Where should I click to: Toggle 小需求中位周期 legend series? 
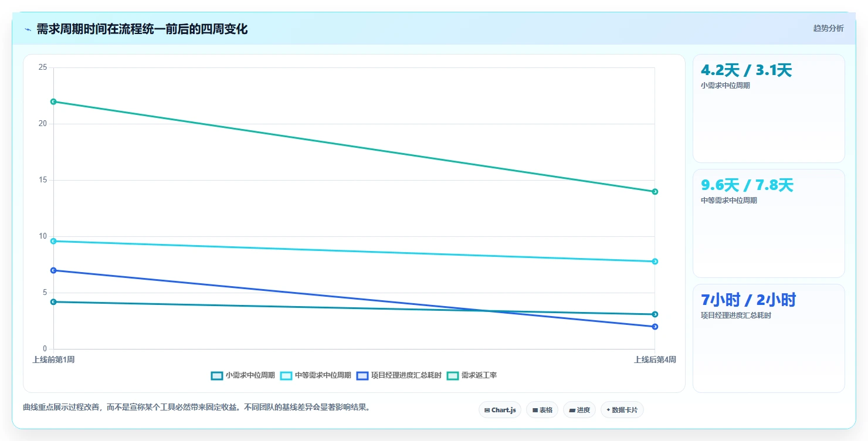243,375
